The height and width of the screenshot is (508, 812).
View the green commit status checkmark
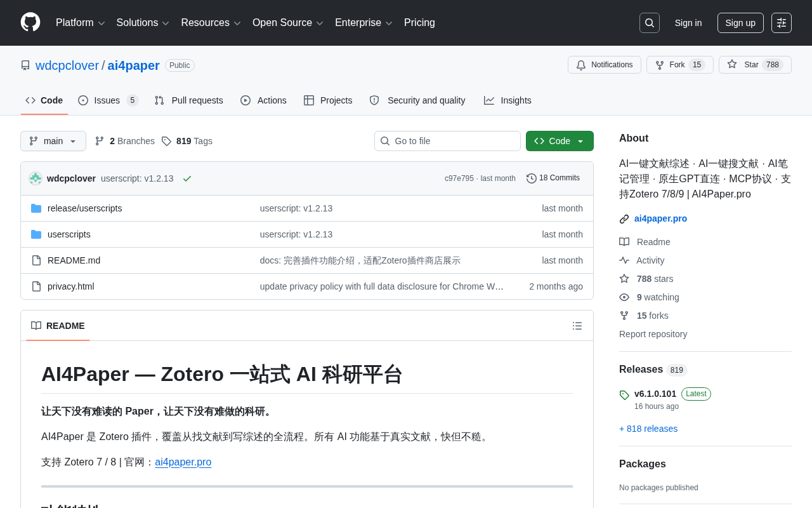click(x=187, y=178)
